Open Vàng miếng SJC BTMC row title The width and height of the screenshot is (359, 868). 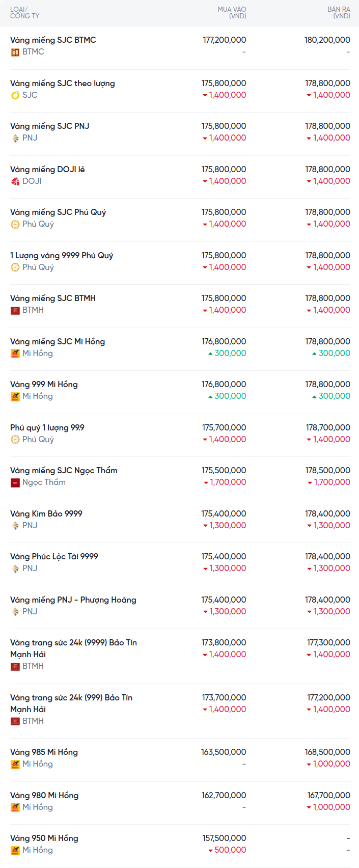click(x=53, y=40)
